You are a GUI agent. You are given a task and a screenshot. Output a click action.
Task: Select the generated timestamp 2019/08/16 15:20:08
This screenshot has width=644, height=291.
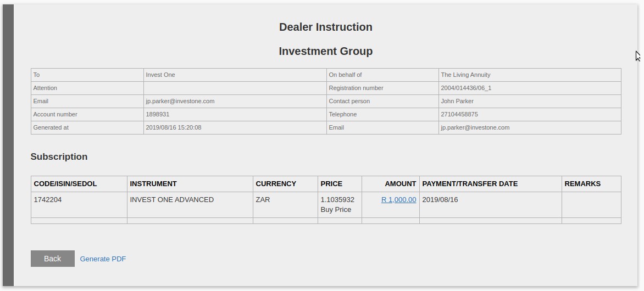pyautogui.click(x=173, y=127)
